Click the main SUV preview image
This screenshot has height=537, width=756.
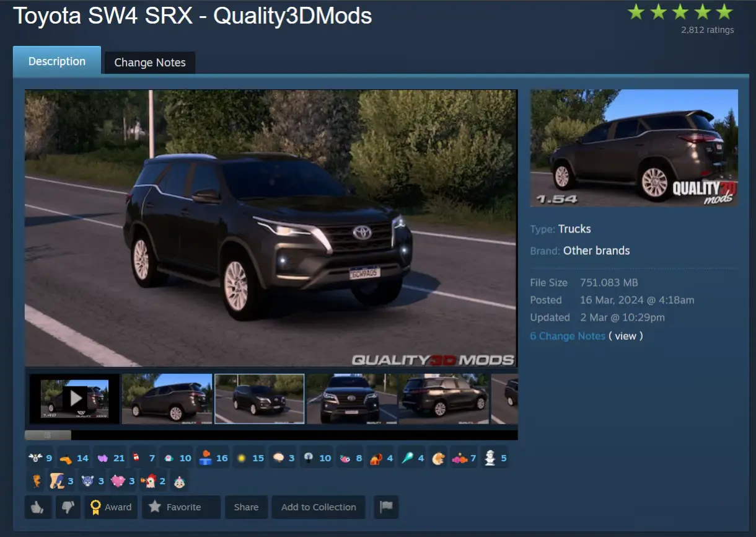[x=271, y=228]
